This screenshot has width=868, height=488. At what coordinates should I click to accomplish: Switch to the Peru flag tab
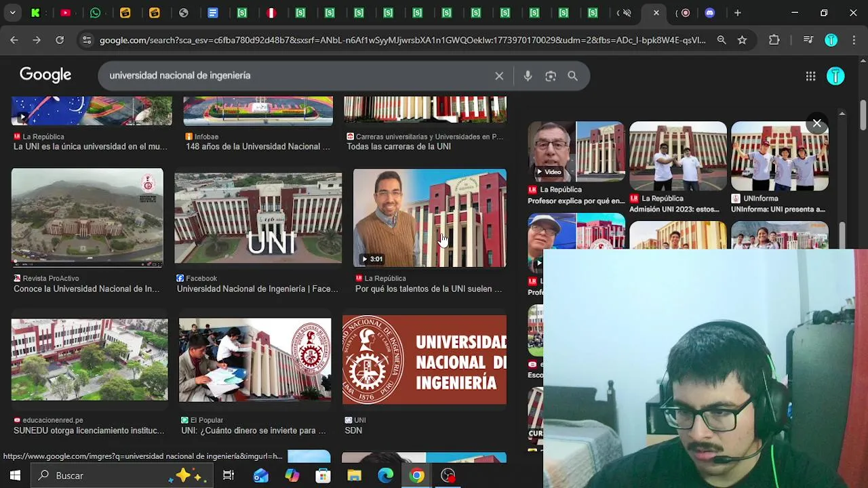[271, 13]
